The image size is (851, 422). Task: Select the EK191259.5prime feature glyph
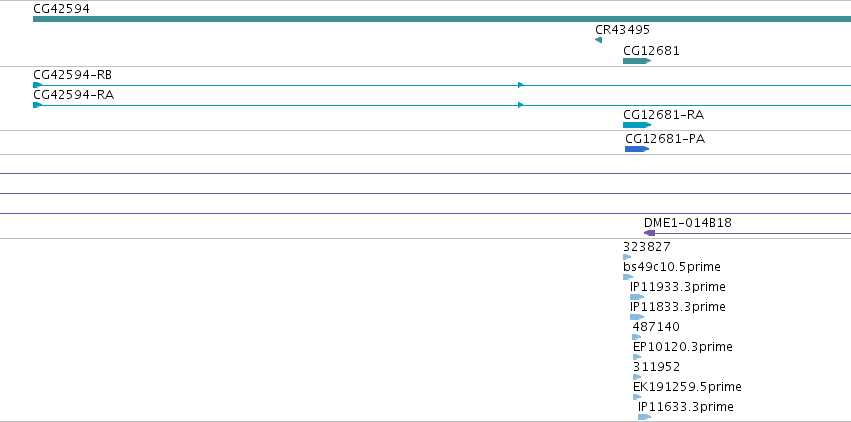[x=637, y=398]
